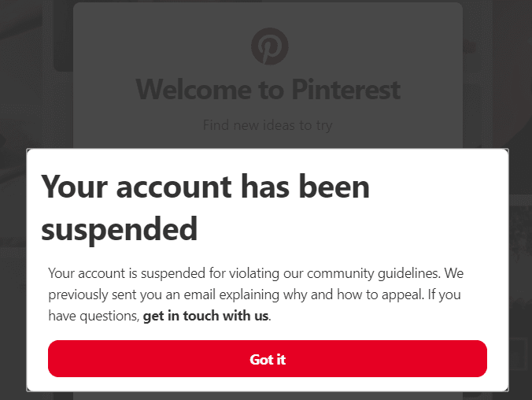Viewport: 532px width, 400px height.
Task: Click the 'Welcome to Pinterest' heading
Action: [x=268, y=89]
